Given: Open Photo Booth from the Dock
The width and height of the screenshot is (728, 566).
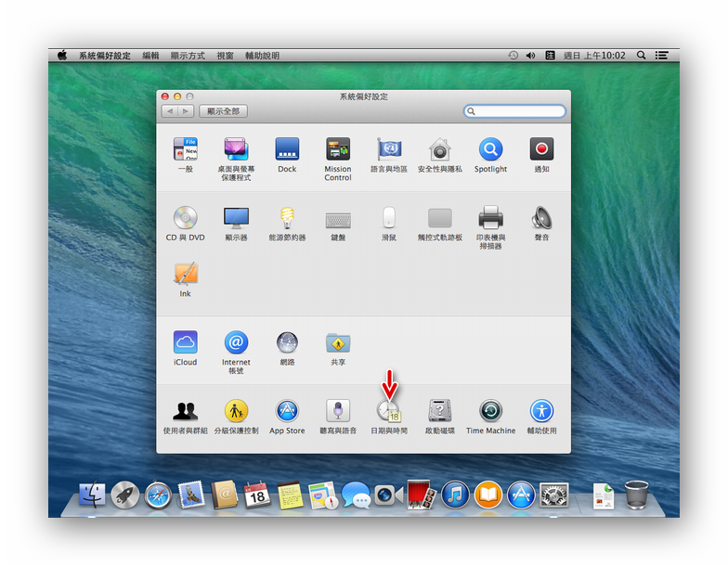Looking at the screenshot, I should pyautogui.click(x=422, y=495).
